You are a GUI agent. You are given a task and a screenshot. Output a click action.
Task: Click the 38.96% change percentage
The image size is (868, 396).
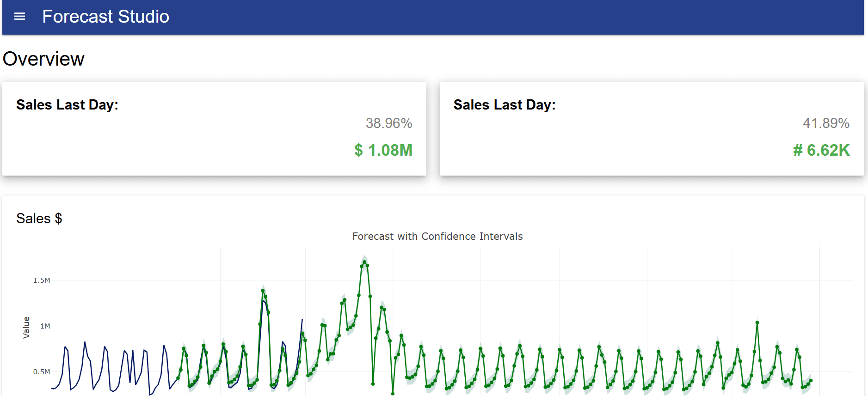click(388, 123)
